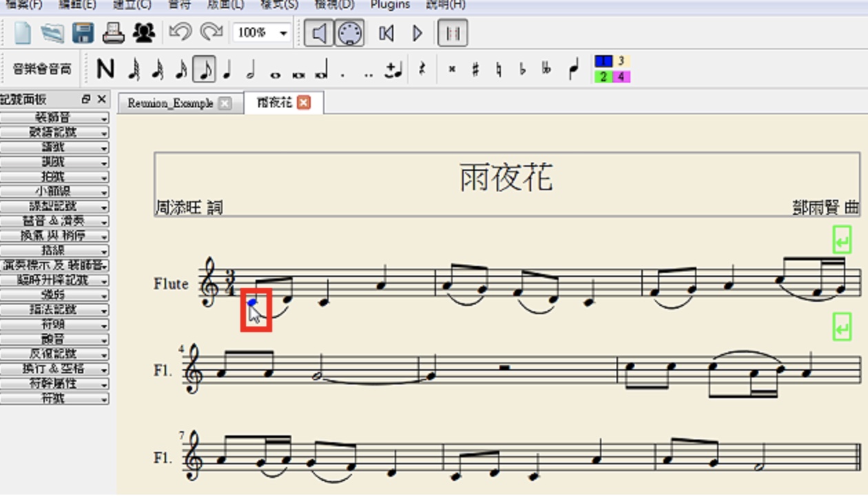Toggle the speaker sound button
This screenshot has height=496, width=868.
(x=318, y=32)
